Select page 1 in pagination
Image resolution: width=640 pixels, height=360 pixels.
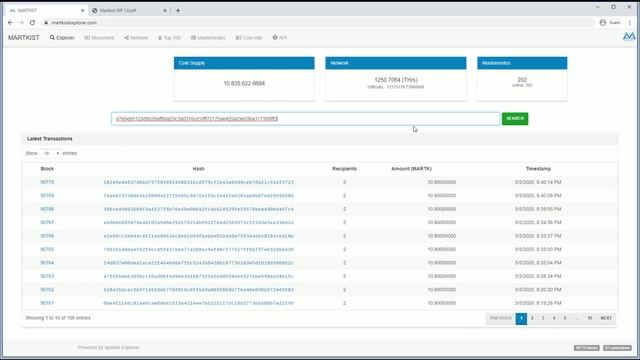(521, 318)
